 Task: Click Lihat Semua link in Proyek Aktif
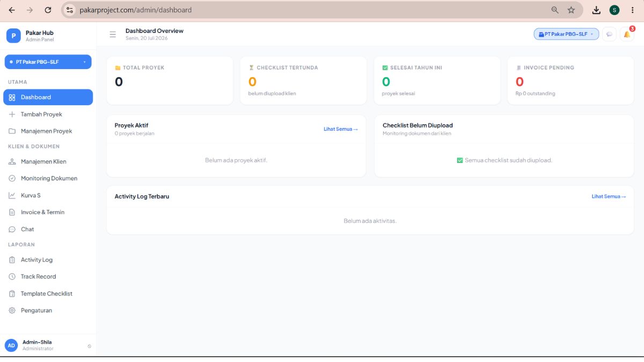340,129
